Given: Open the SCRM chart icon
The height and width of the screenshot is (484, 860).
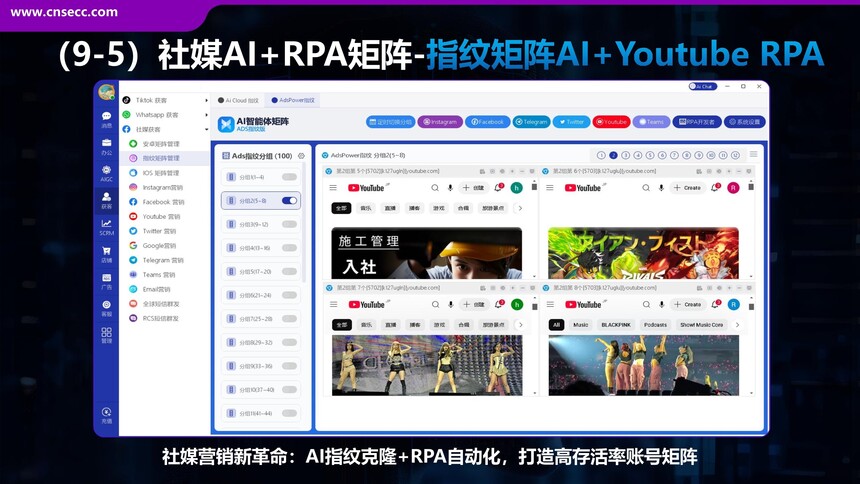Looking at the screenshot, I should click(x=106, y=227).
